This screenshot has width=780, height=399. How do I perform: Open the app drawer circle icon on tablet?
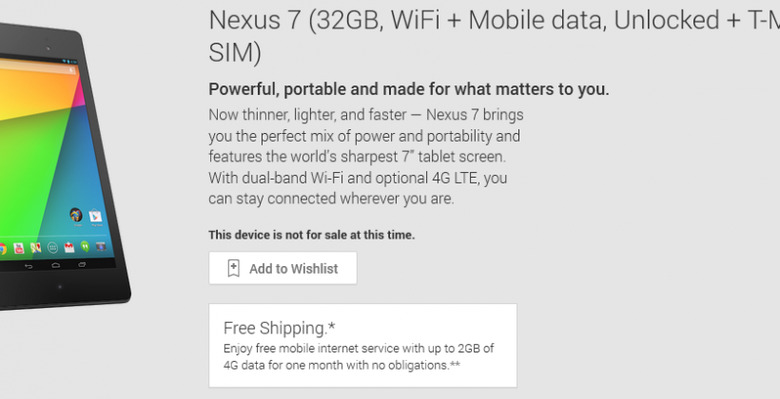53,247
